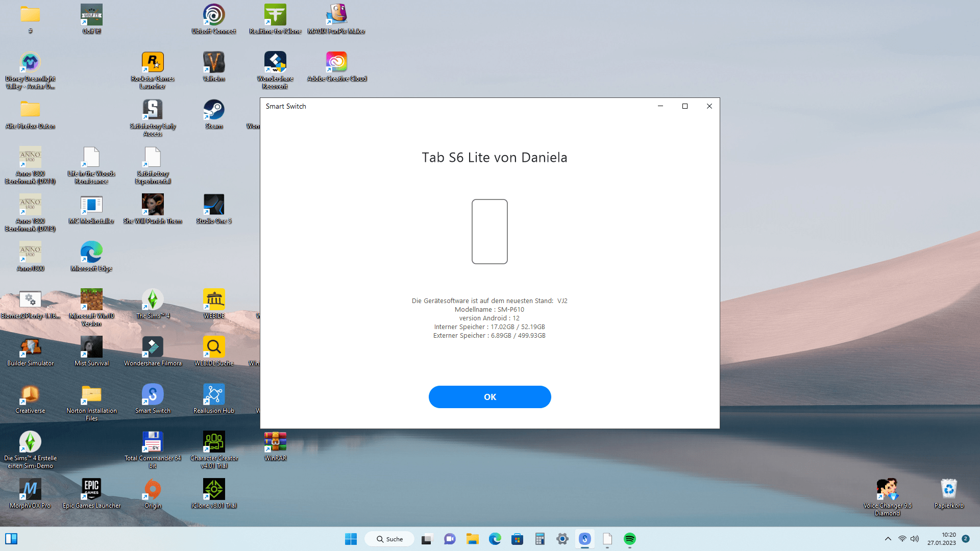The width and height of the screenshot is (980, 551).
Task: Open the Reallusion Hub shortcut
Action: click(x=214, y=399)
